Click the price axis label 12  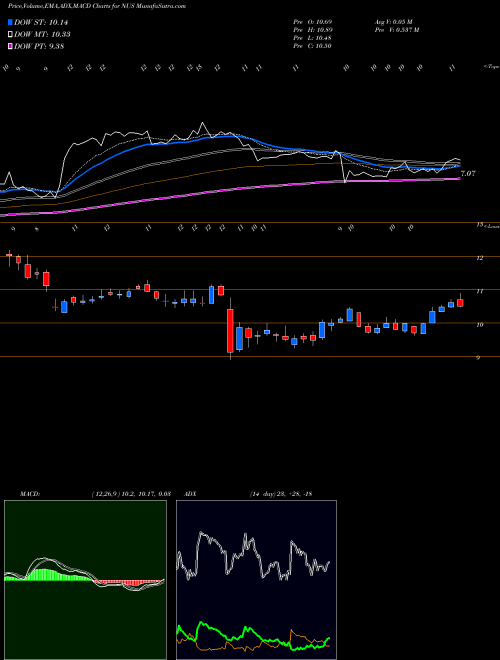click(x=479, y=258)
